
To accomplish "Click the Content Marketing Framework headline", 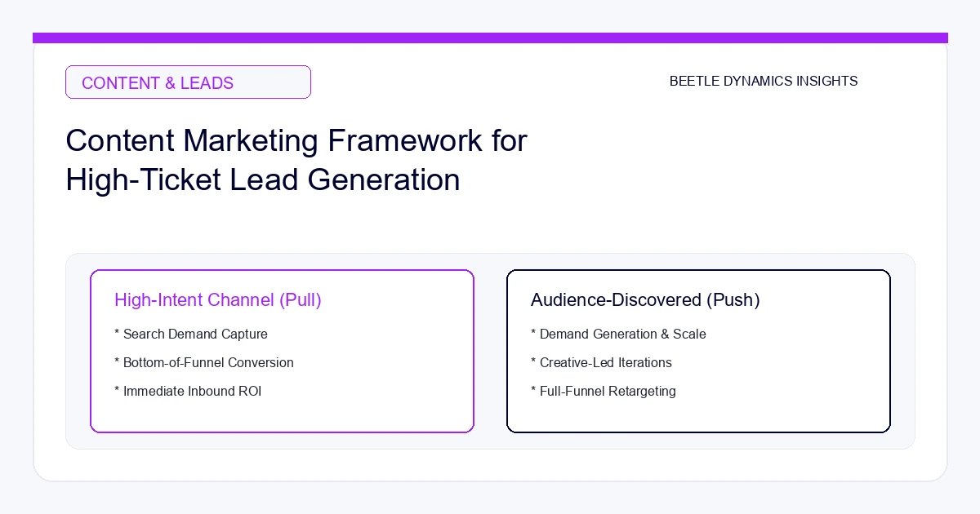I will point(296,160).
